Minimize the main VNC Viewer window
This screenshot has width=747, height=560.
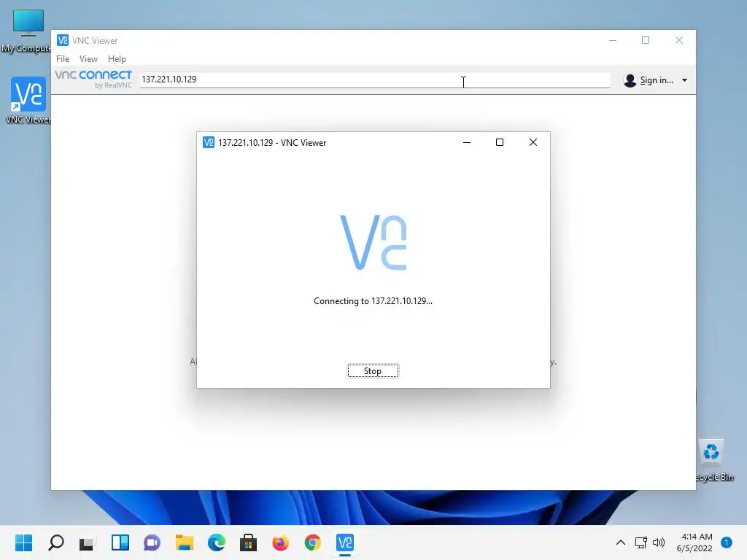pyautogui.click(x=613, y=41)
